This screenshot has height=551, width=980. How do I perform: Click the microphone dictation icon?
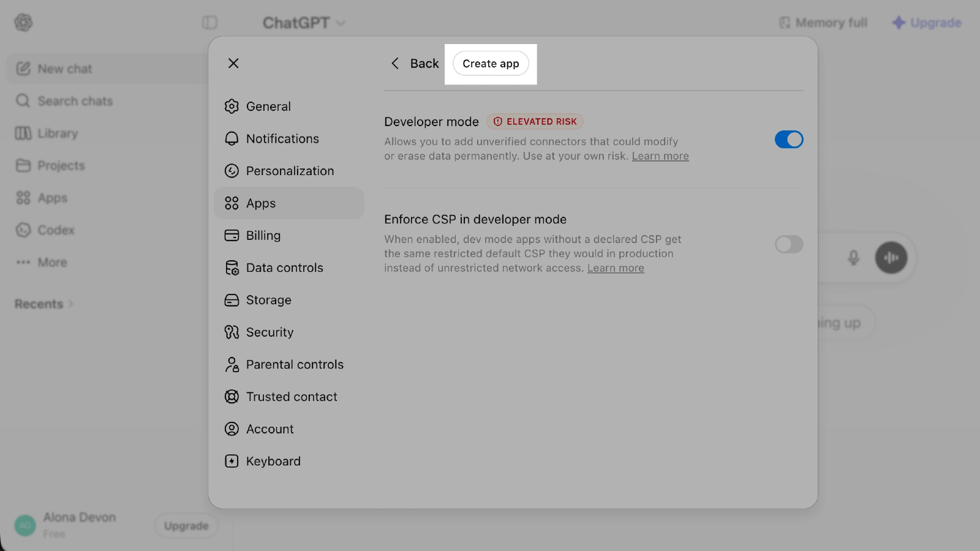click(853, 258)
